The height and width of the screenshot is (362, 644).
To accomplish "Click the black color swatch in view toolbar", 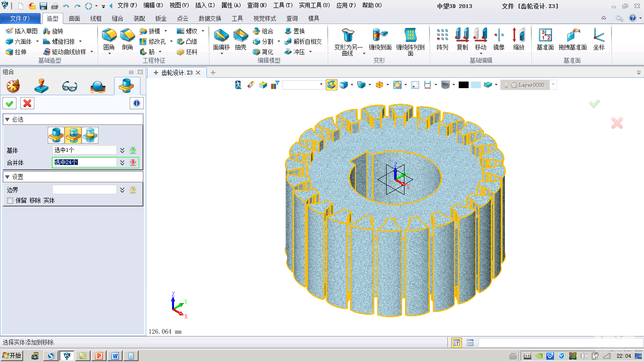I will coord(463,85).
